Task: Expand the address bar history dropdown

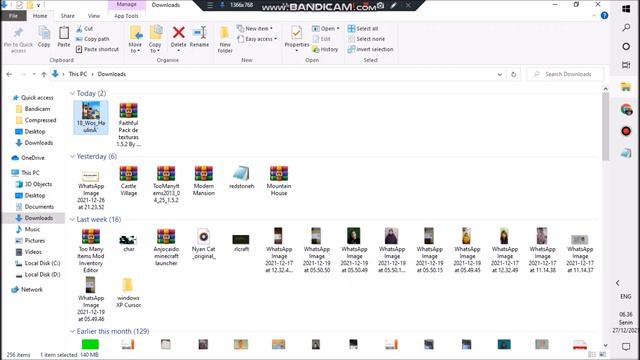Action: click(x=500, y=74)
